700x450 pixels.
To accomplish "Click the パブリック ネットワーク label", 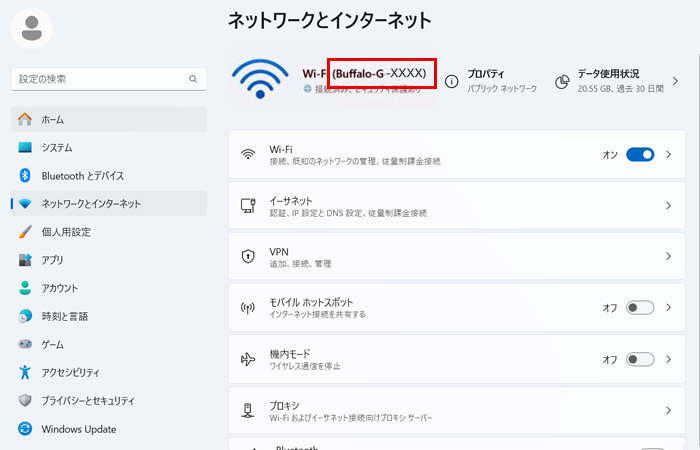I will [502, 88].
